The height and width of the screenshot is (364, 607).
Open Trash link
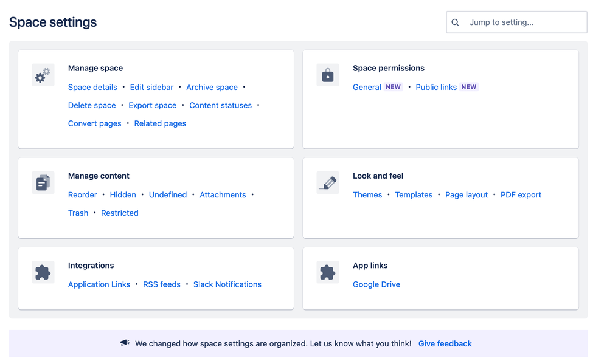pyautogui.click(x=78, y=213)
